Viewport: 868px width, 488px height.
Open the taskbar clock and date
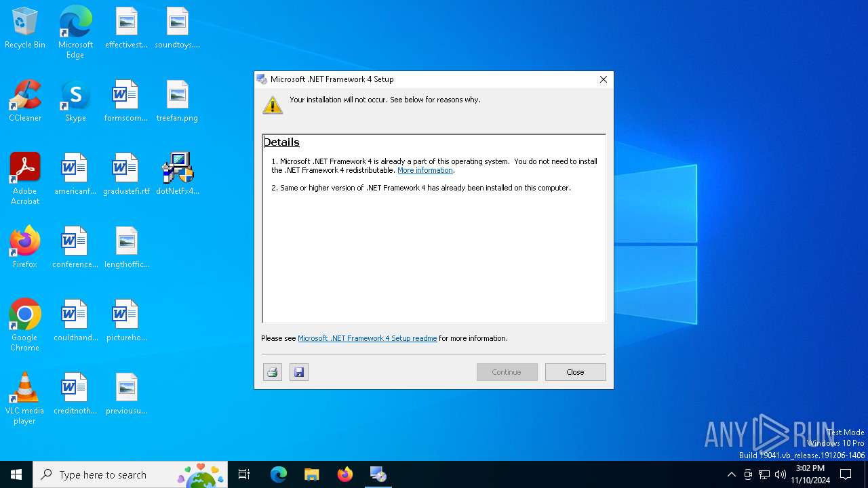810,474
